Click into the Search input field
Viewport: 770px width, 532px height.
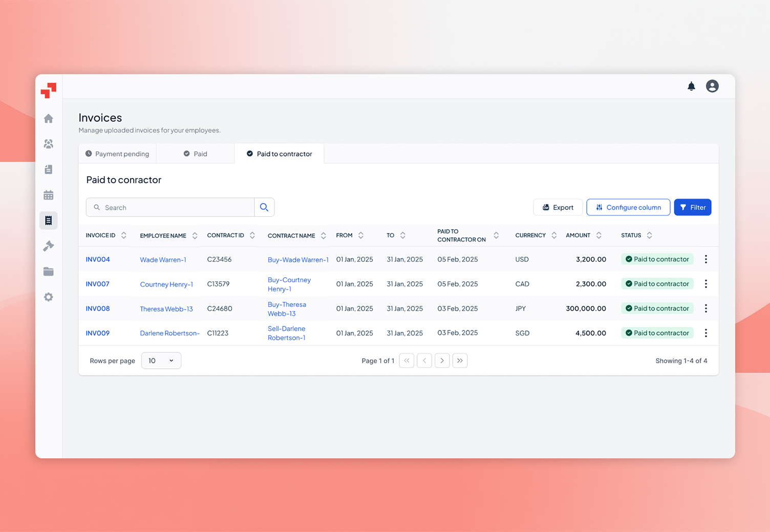170,207
